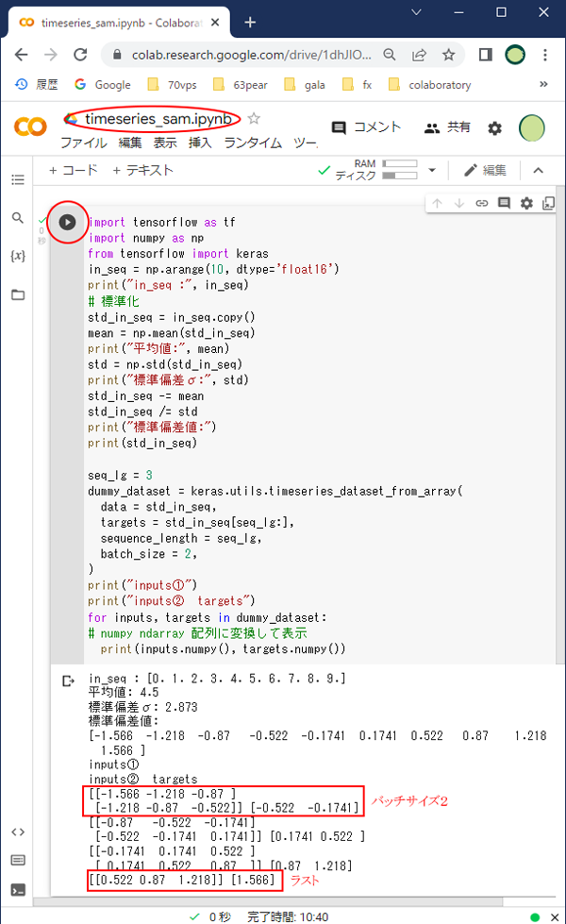The image size is (566, 924).
Task: Go forward in the browser
Action: (x=51, y=55)
